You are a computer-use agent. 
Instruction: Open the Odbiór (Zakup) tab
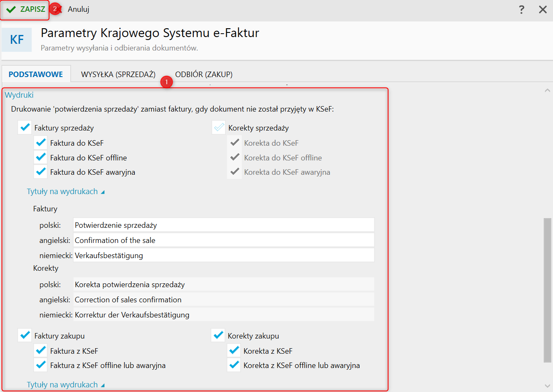[204, 75]
